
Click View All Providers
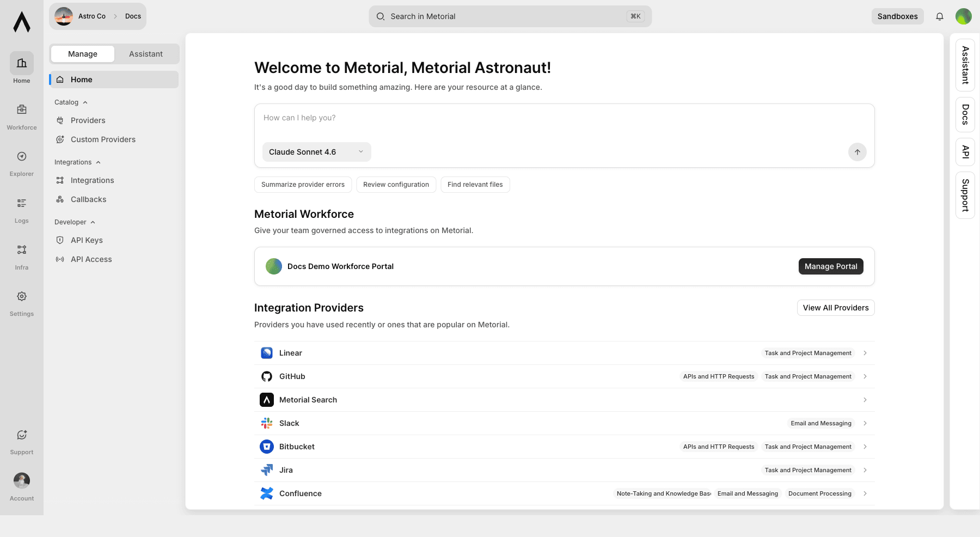[836, 308]
